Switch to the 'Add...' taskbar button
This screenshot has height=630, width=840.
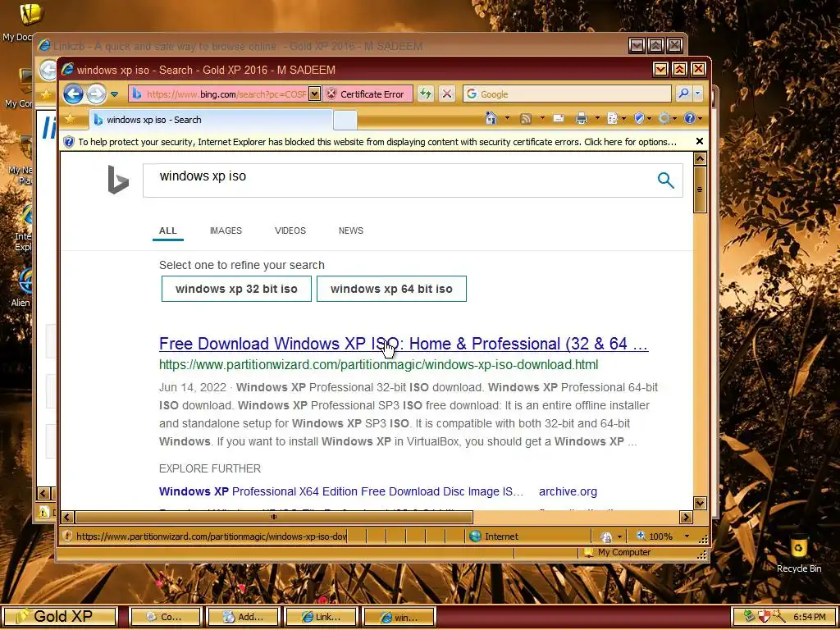pos(243,617)
